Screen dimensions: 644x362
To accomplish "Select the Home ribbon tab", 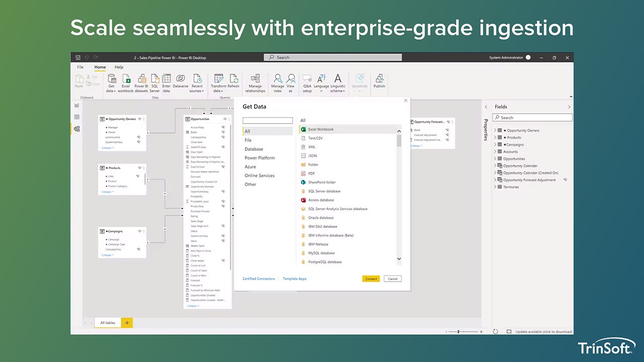I will coord(100,67).
